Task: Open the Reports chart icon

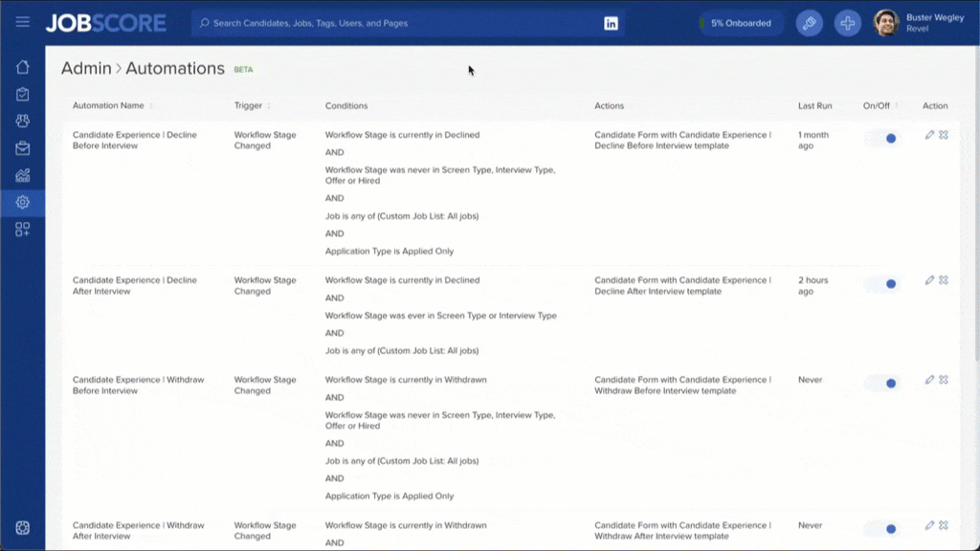Action: point(22,175)
